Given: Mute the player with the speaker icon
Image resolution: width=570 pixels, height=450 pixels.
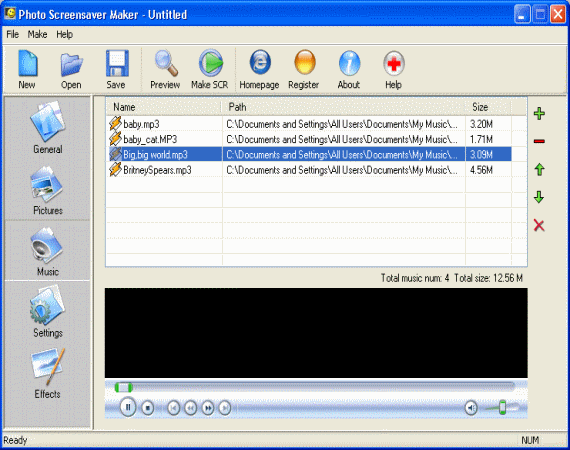Looking at the screenshot, I should tap(471, 408).
